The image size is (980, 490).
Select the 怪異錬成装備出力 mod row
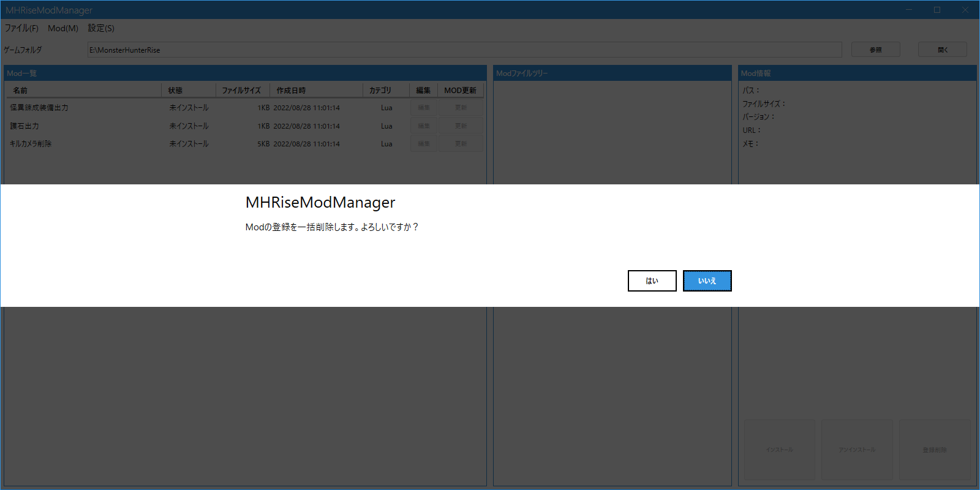tap(245, 108)
